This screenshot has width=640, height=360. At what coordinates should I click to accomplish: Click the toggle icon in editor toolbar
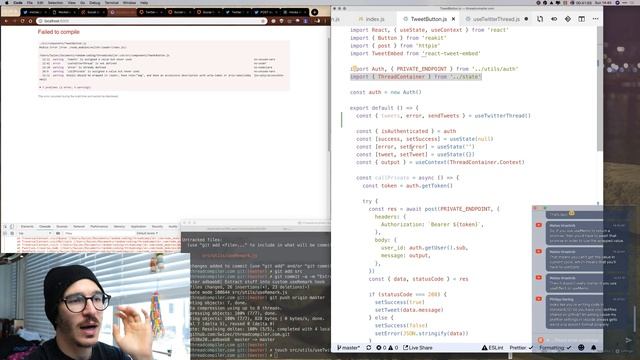554,19
